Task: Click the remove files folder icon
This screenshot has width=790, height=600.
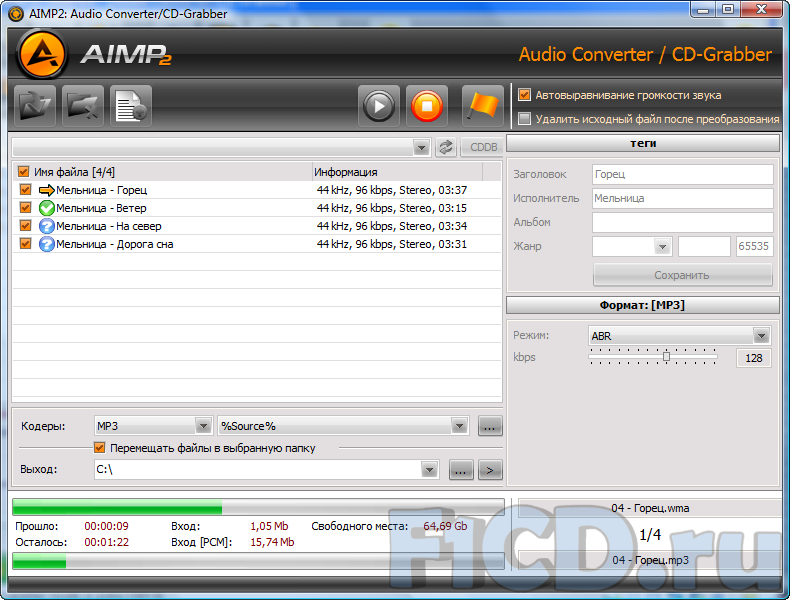Action: pos(83,106)
